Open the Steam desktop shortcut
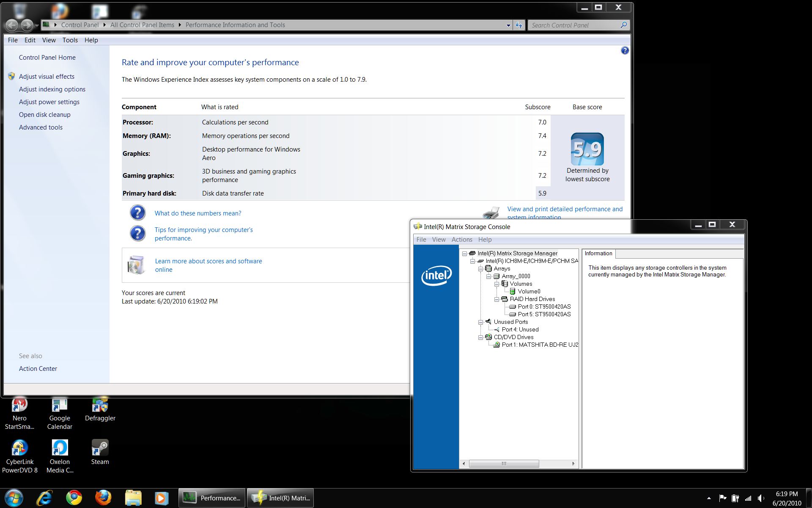 point(100,452)
